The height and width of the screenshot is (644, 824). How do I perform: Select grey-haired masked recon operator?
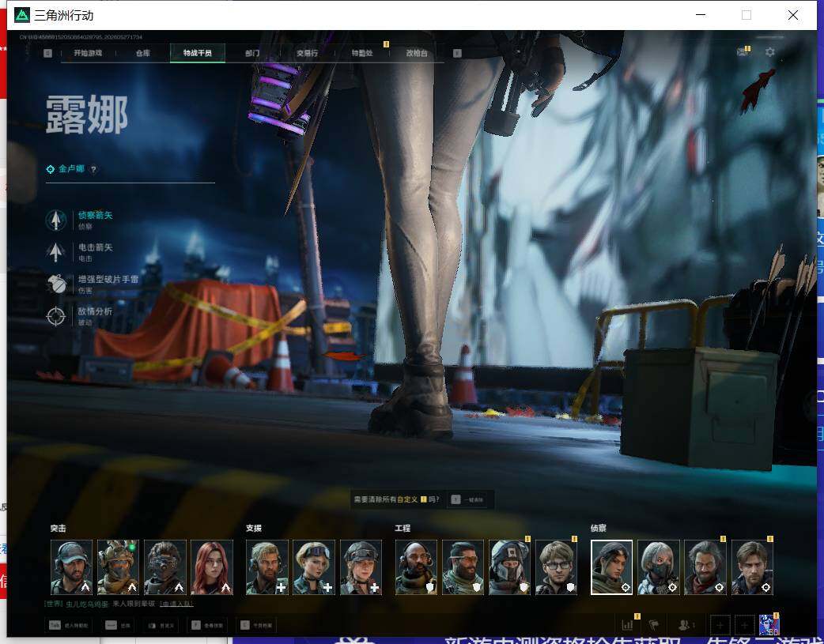pos(659,567)
